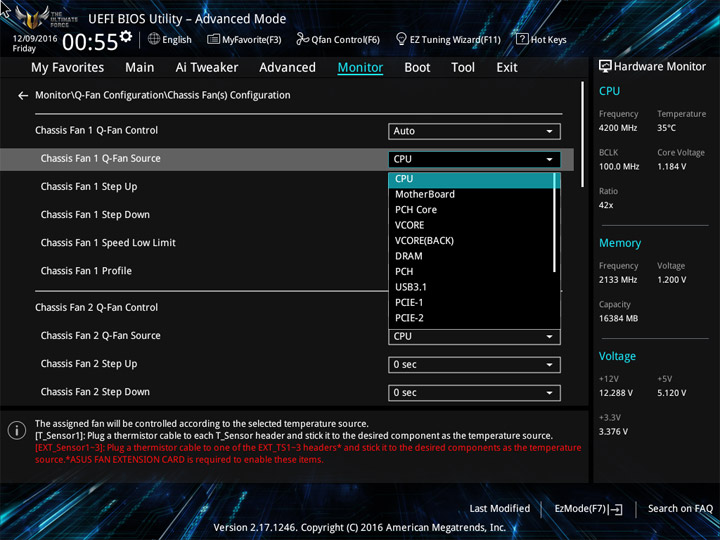720x540 pixels.
Task: Click the date 12/09/2016 Friday
Action: [35, 43]
